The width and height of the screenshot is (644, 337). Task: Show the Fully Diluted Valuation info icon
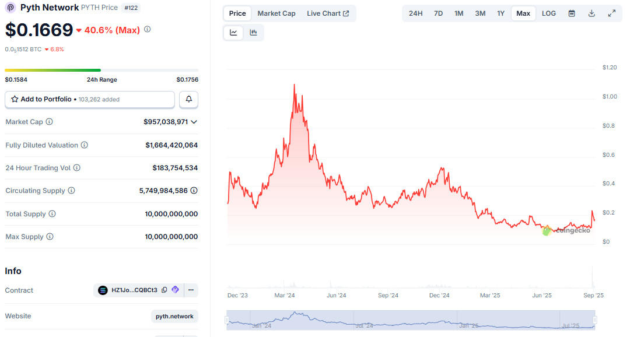tap(84, 145)
